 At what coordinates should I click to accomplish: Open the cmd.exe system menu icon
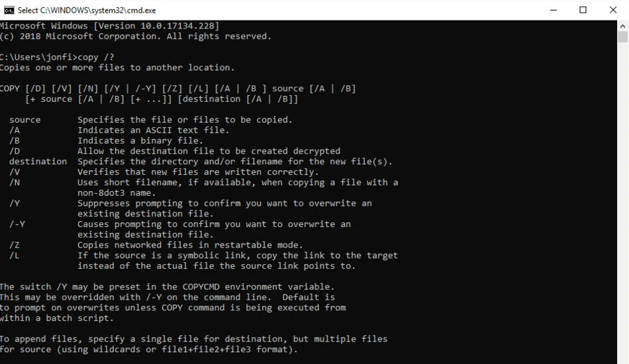pyautogui.click(x=9, y=10)
